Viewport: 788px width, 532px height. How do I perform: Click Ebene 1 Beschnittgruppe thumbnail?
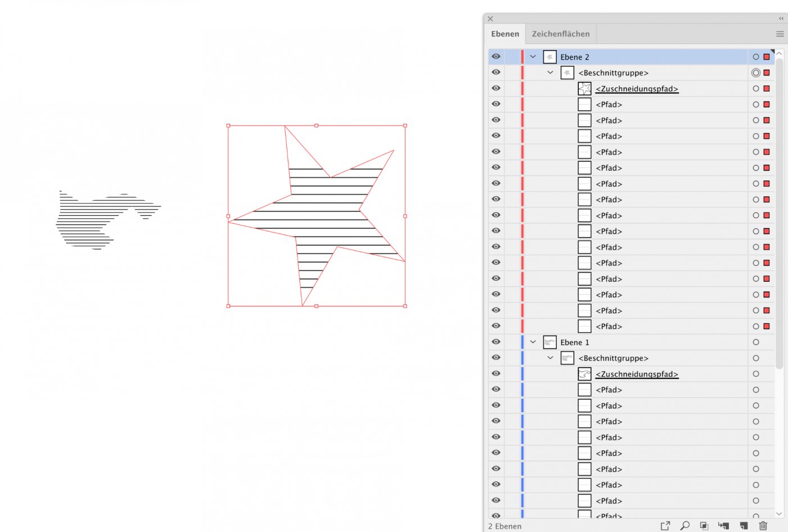pos(567,358)
